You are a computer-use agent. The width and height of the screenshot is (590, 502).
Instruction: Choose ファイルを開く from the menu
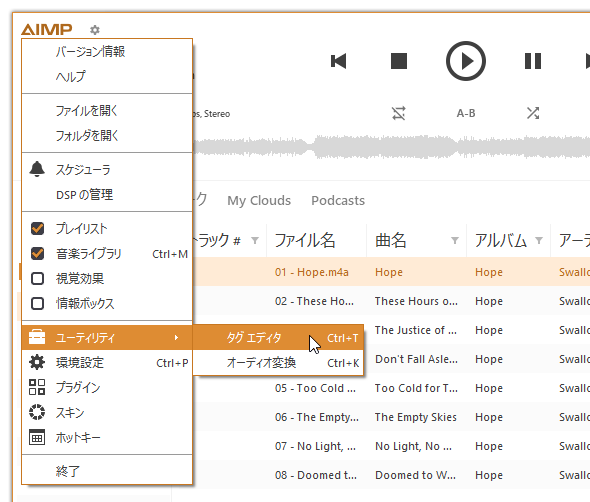pyautogui.click(x=107, y=111)
